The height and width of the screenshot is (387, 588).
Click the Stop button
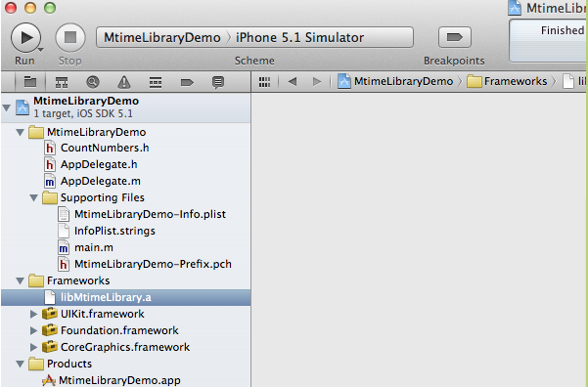(70, 37)
